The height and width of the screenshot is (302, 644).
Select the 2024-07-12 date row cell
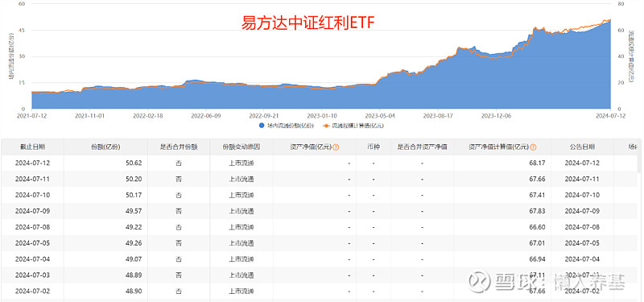[x=33, y=163]
